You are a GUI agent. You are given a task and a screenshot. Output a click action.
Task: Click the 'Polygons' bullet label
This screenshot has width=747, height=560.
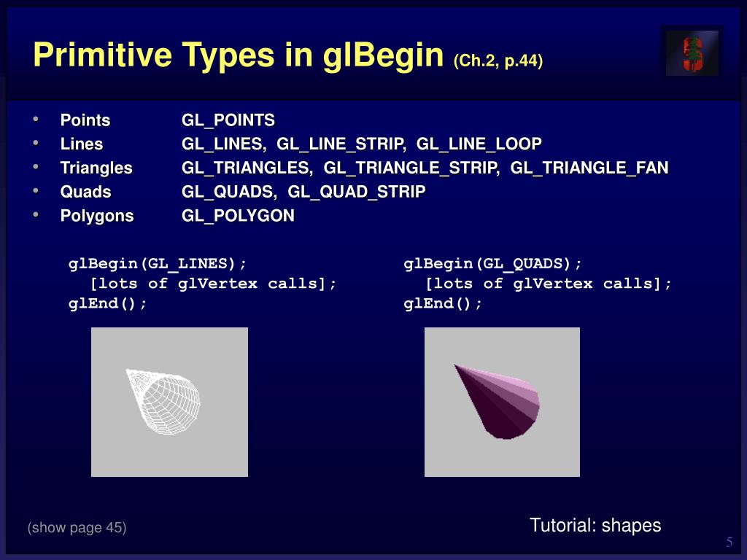(97, 216)
